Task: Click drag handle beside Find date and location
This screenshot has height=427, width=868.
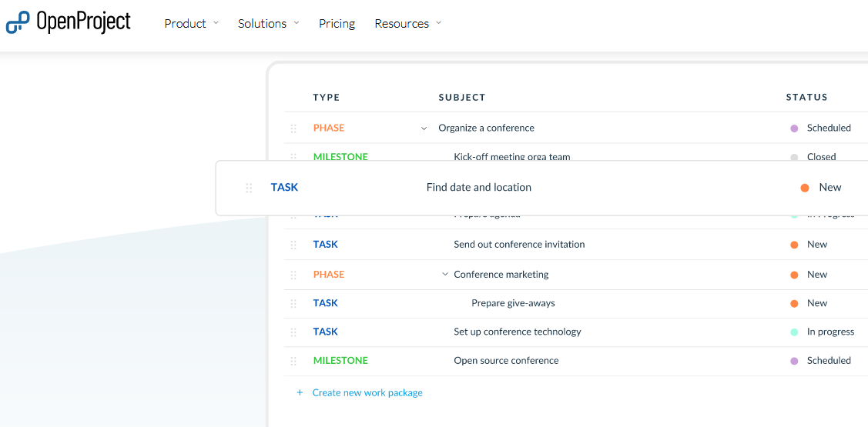Action: [x=249, y=188]
